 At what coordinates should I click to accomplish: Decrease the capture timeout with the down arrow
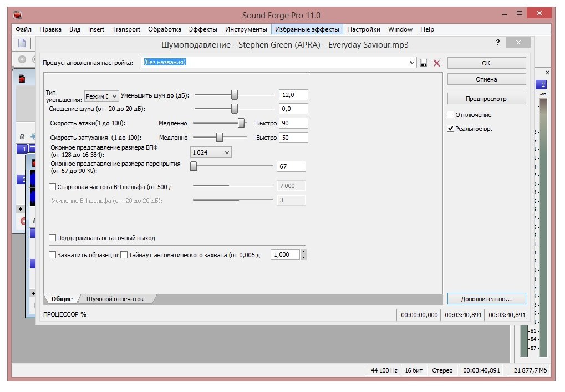(303, 257)
